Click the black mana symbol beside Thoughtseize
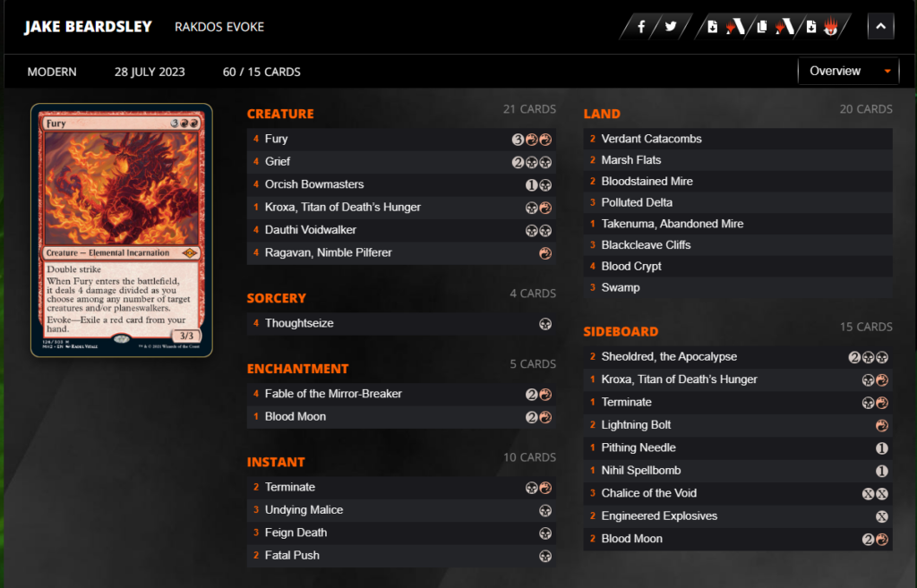The image size is (917, 588). click(545, 324)
